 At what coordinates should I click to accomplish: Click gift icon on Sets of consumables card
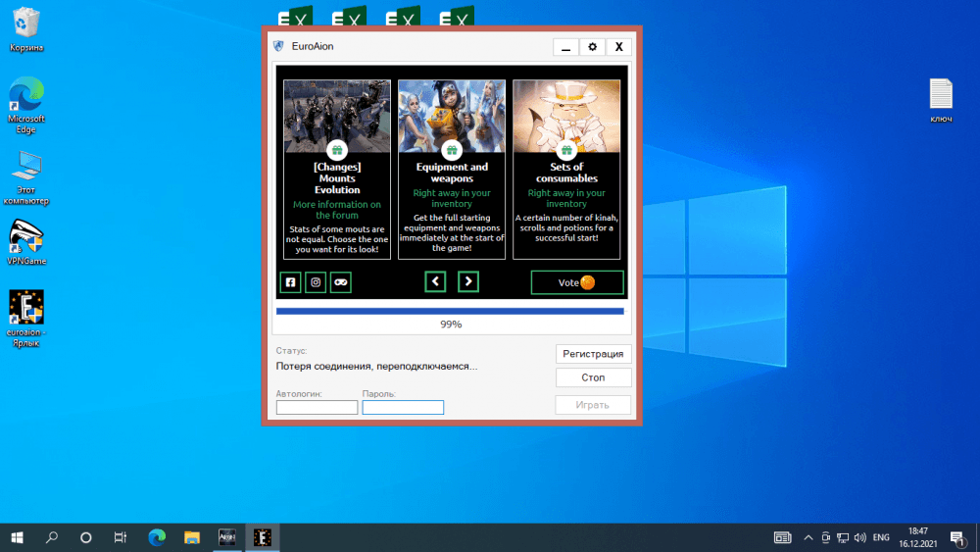566,150
